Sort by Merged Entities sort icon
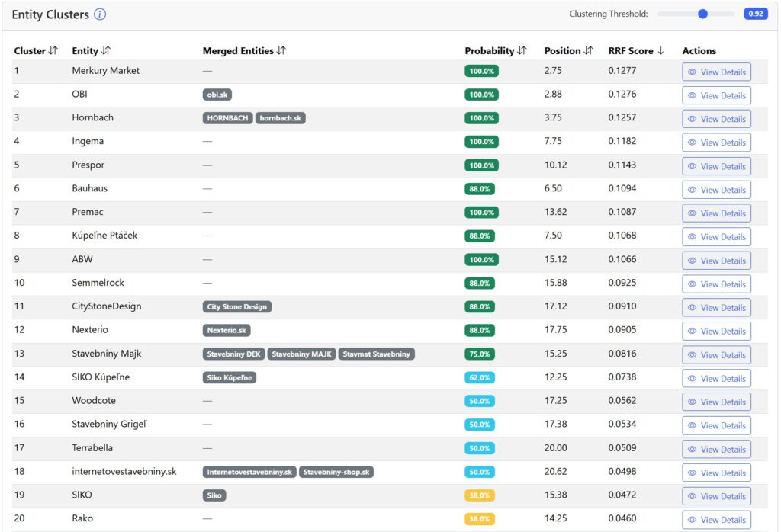Image resolution: width=781 pixels, height=532 pixels. pyautogui.click(x=281, y=50)
